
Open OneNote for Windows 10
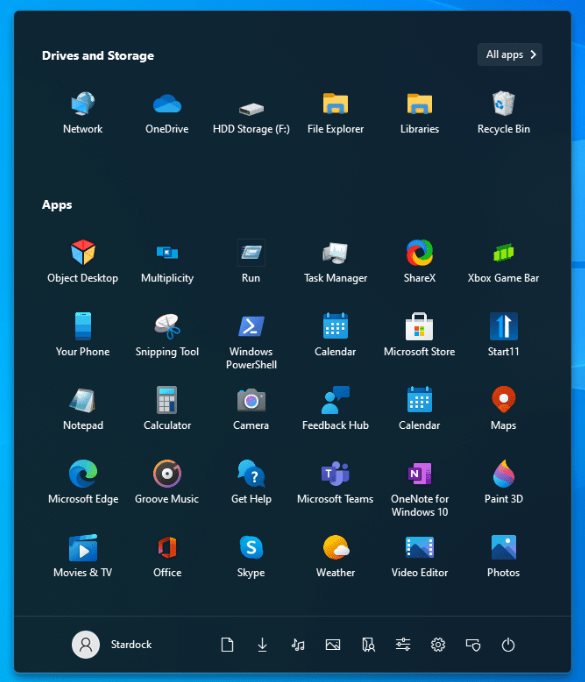pyautogui.click(x=419, y=488)
